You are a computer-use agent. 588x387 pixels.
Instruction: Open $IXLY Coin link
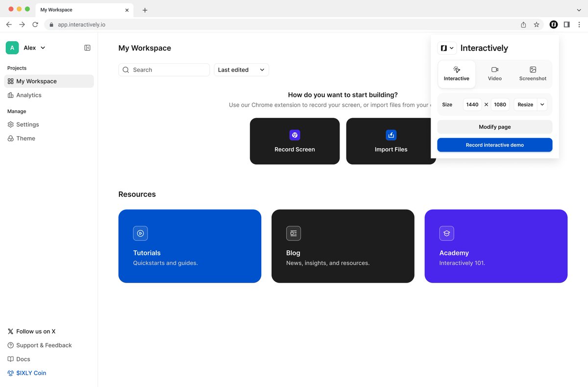tap(26, 373)
